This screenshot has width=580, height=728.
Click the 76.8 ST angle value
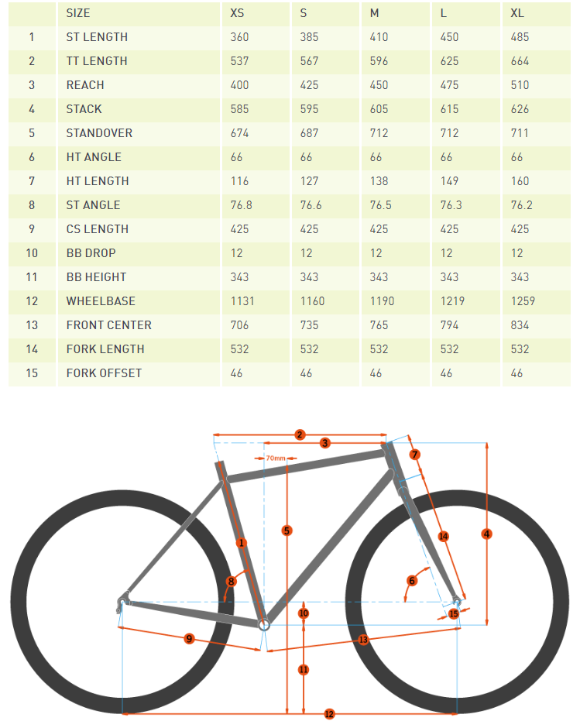(242, 205)
